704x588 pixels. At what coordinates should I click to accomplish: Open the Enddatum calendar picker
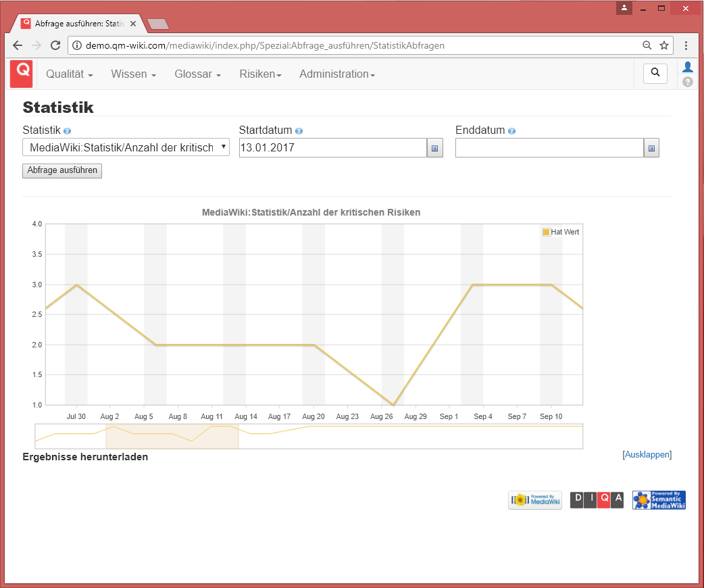pyautogui.click(x=651, y=148)
